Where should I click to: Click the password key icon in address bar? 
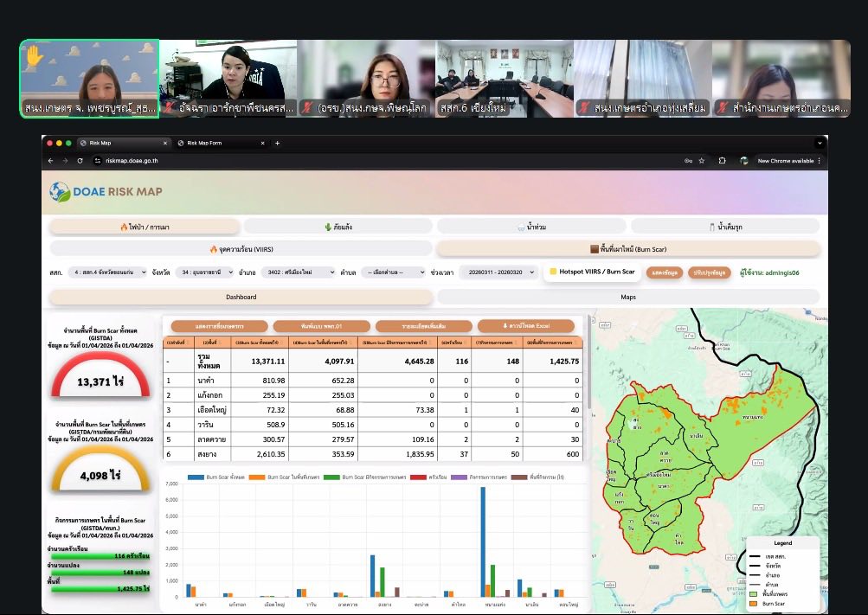coord(688,161)
